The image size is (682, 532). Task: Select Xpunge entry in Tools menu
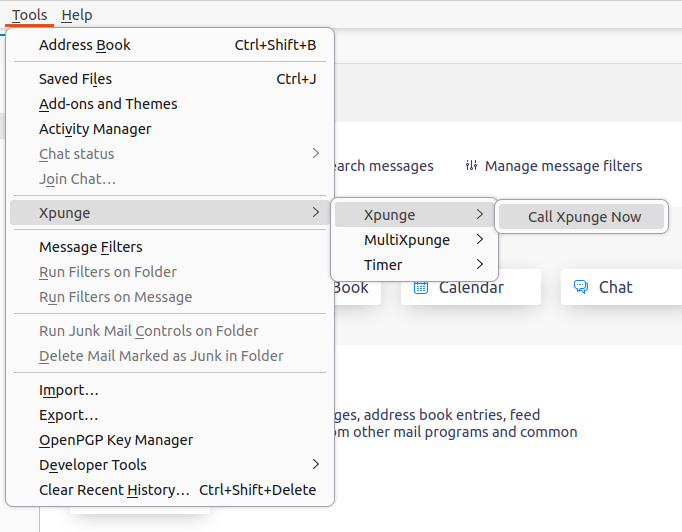coord(170,213)
